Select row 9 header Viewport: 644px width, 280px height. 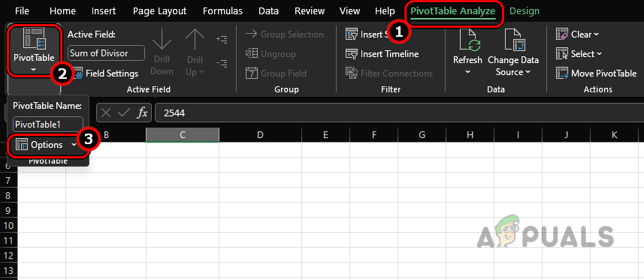(x=9, y=210)
